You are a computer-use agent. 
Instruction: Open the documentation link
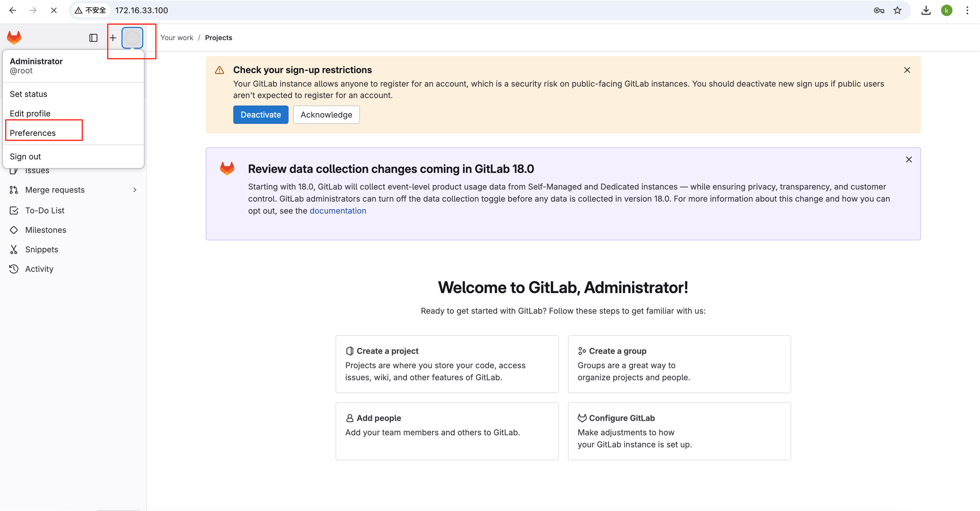tap(338, 211)
